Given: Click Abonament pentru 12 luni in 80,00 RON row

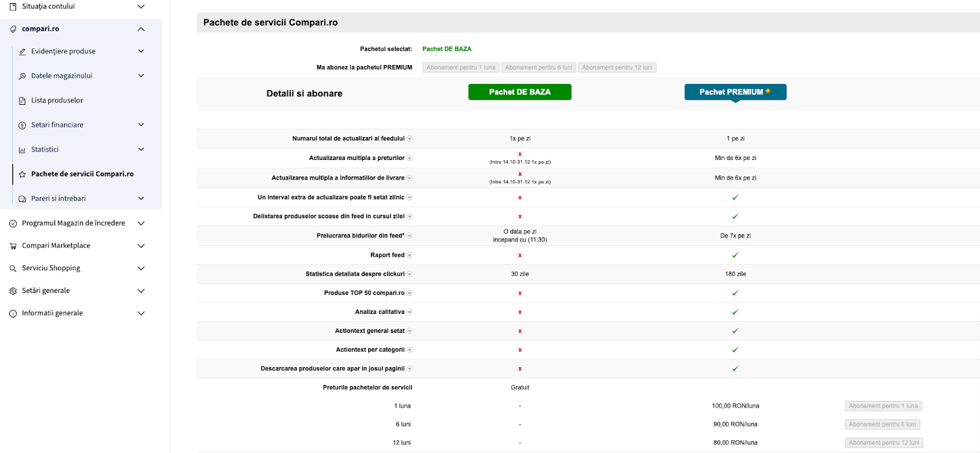Looking at the screenshot, I should click(884, 443).
